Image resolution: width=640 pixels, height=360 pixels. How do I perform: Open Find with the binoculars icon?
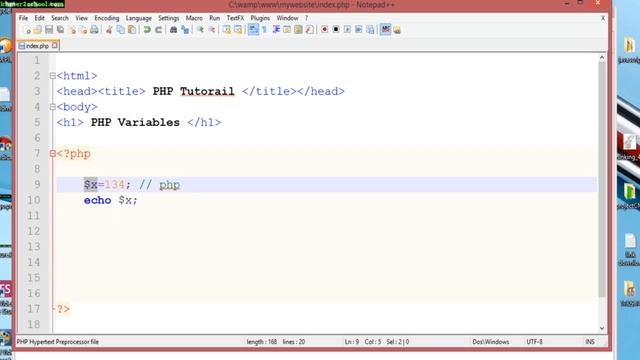point(173,30)
